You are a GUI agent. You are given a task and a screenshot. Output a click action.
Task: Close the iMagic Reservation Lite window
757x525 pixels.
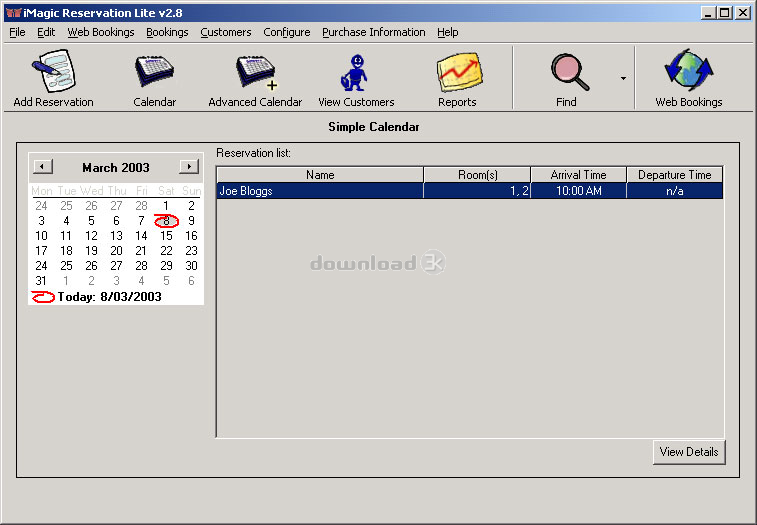coord(743,13)
